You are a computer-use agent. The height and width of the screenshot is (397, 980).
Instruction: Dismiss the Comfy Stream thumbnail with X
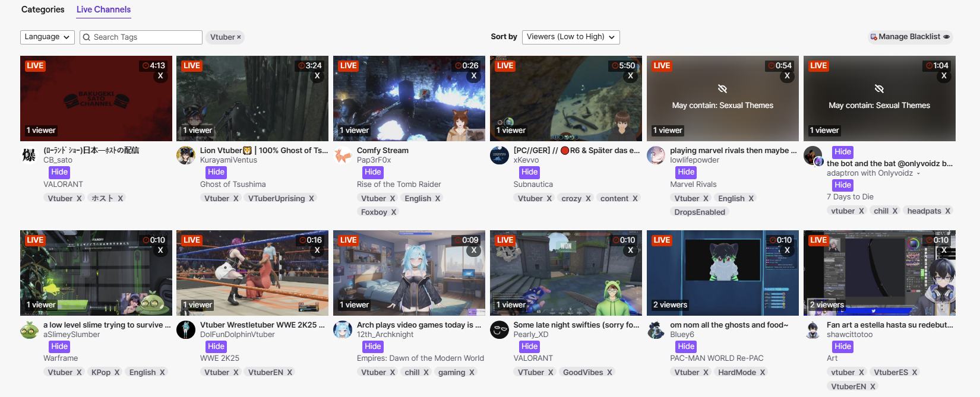[473, 76]
